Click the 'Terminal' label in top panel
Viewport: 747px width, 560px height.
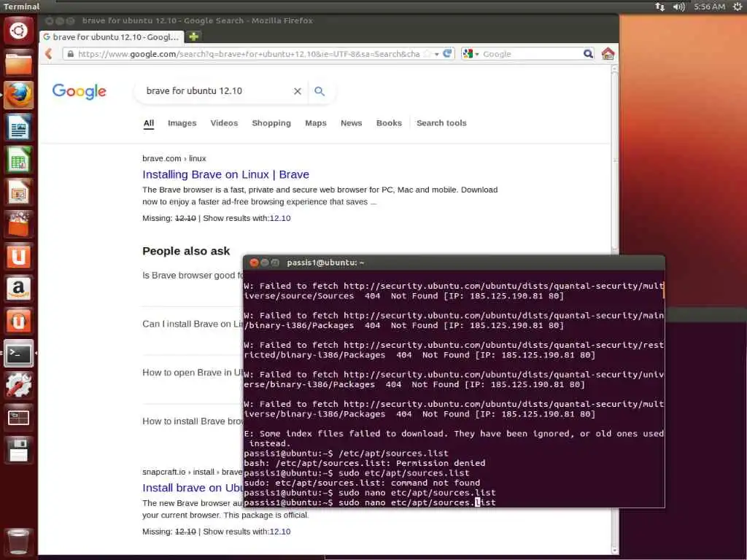[21, 7]
